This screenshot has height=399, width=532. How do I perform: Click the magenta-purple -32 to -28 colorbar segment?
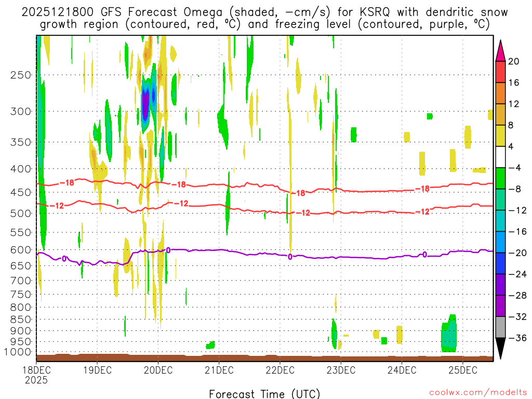(x=500, y=306)
